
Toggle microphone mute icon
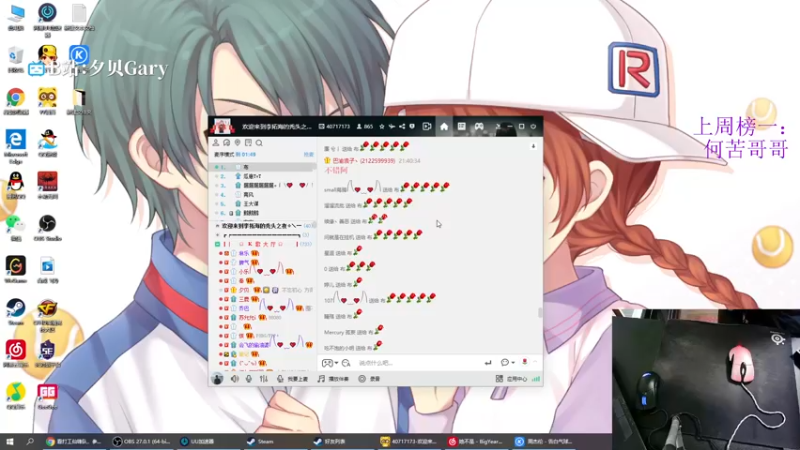(x=249, y=379)
